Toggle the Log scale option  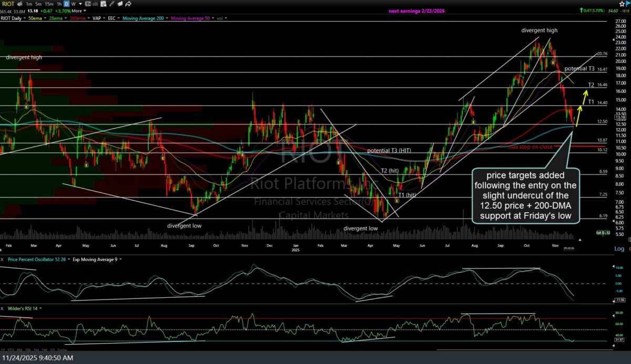pos(619,248)
